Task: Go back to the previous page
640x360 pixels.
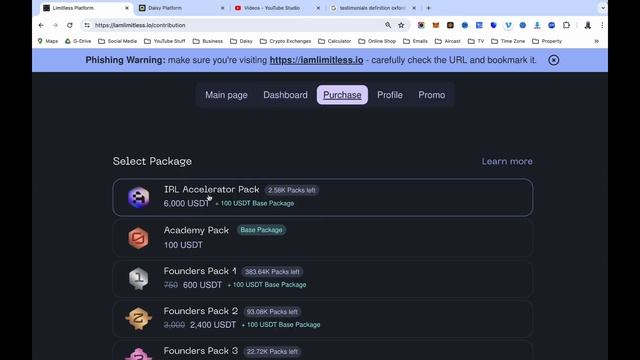Action: [41, 25]
